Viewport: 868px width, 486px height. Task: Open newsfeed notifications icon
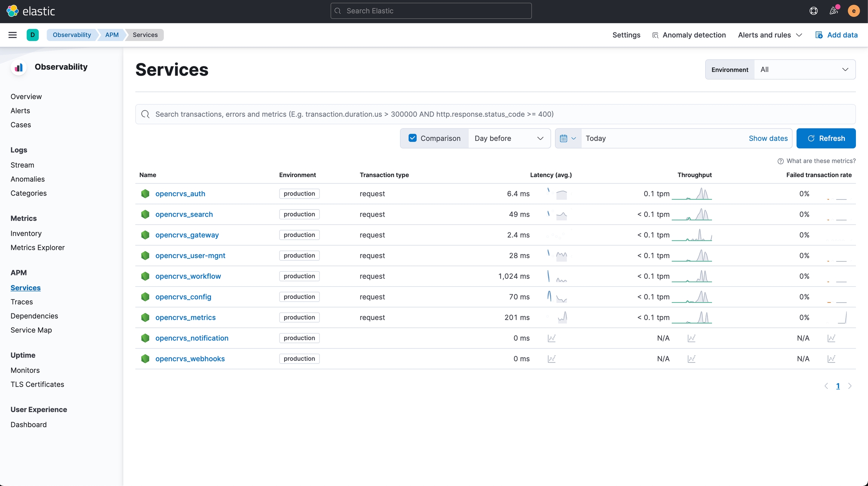[x=834, y=11]
